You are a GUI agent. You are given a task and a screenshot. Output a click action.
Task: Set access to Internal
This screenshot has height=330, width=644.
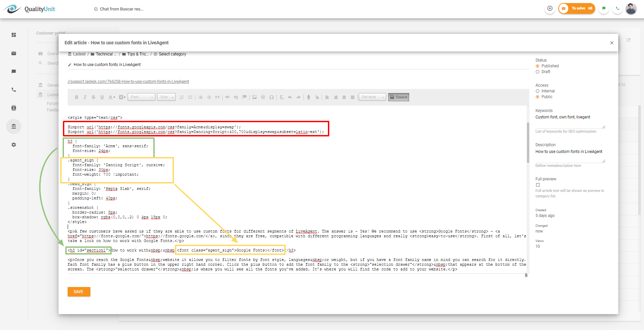[x=537, y=91]
